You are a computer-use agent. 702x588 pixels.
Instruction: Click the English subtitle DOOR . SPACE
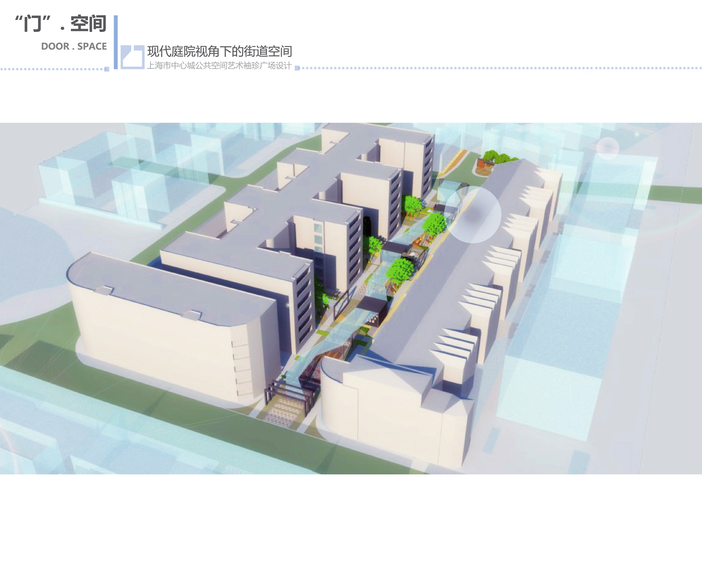coord(74,46)
